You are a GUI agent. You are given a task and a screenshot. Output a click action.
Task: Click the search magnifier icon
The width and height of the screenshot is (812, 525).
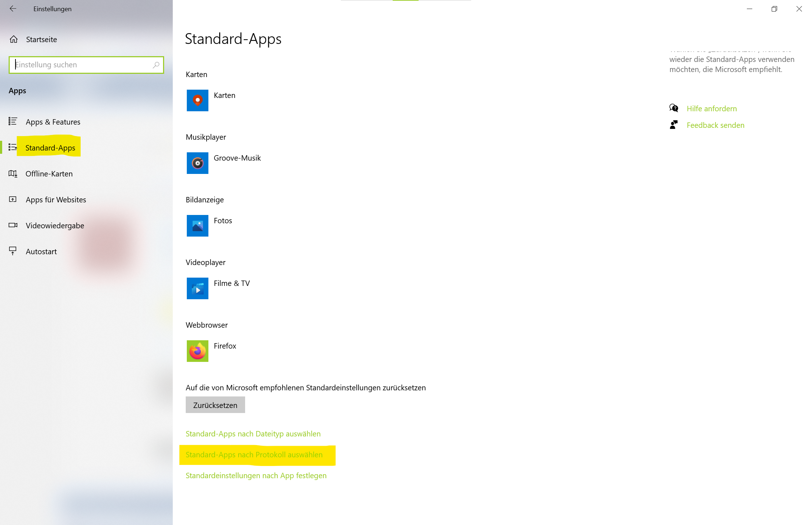coord(156,65)
